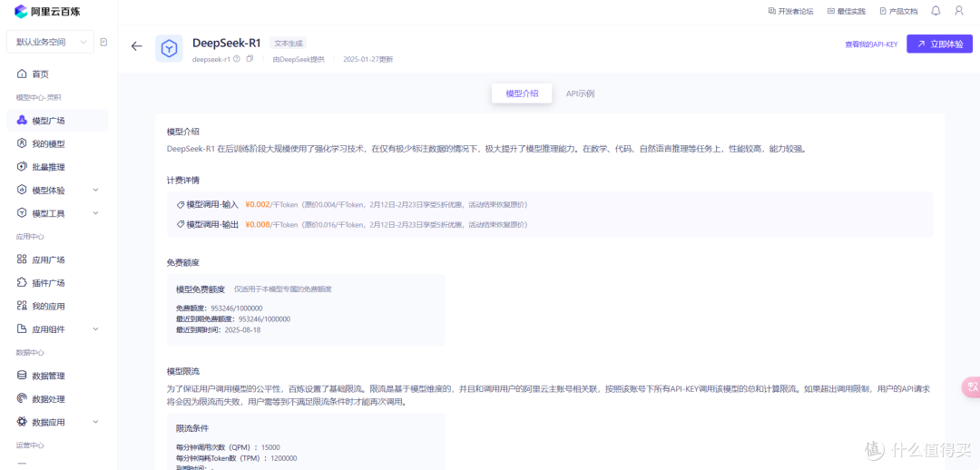Click the QPM value 15000
The image size is (980, 470).
(270, 447)
